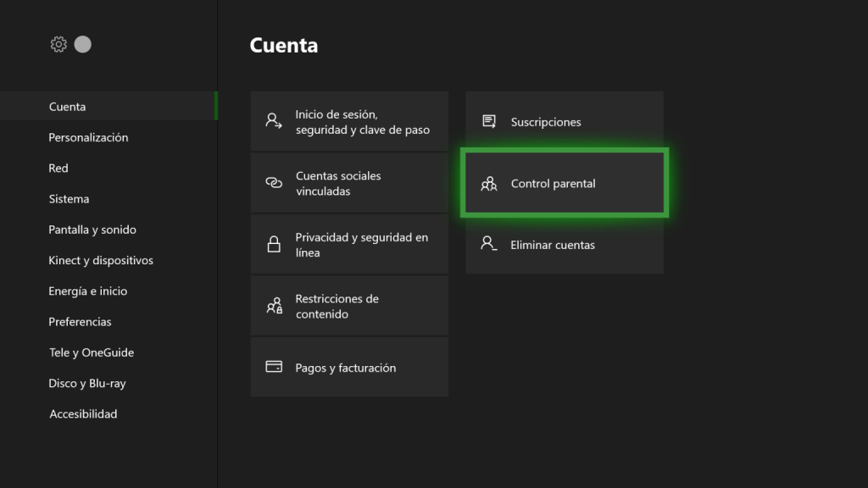Click the settings gear icon
The height and width of the screenshot is (488, 868).
click(x=58, y=44)
